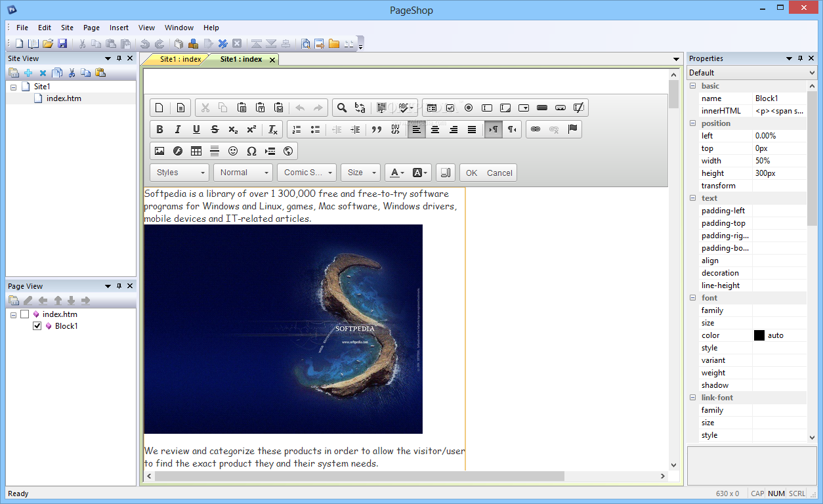Open the Window menu

point(179,28)
